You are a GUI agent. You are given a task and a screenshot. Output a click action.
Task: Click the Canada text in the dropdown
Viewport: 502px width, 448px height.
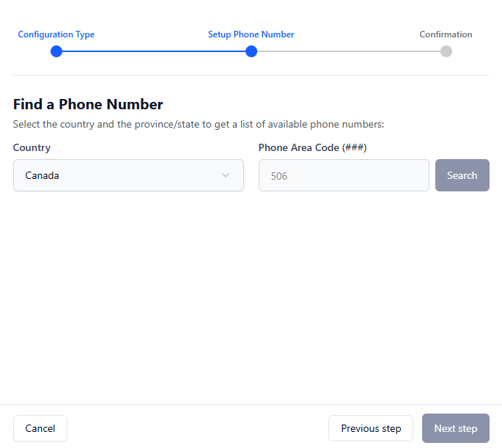point(42,175)
